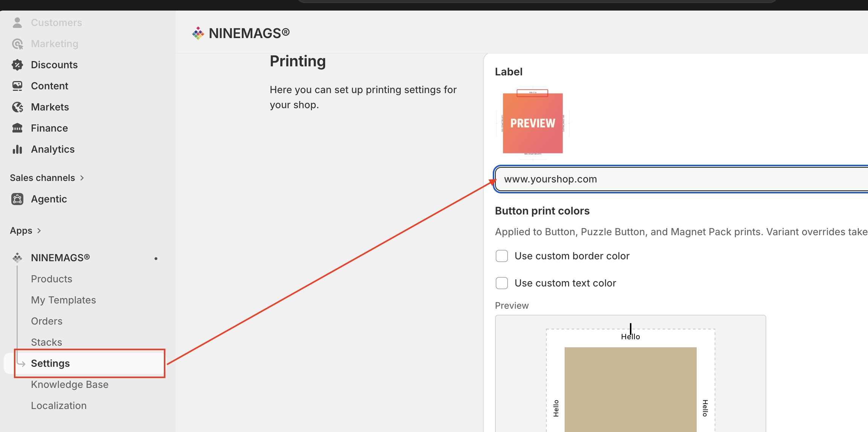Screen dimensions: 868x432
Task: Click the Content image icon
Action: pos(17,86)
